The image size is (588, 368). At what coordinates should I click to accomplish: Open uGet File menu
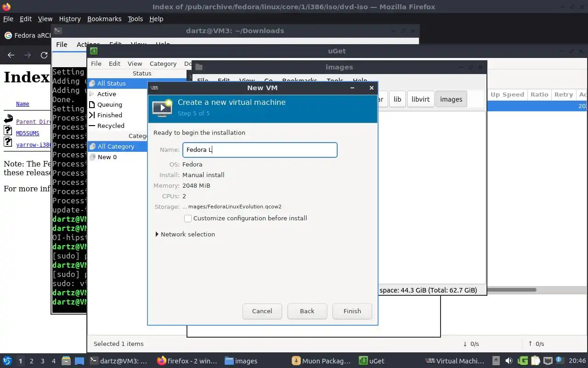tap(96, 63)
